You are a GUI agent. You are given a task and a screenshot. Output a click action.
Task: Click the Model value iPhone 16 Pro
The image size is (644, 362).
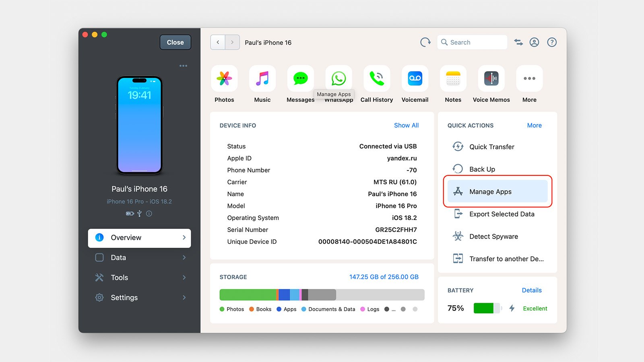click(396, 206)
